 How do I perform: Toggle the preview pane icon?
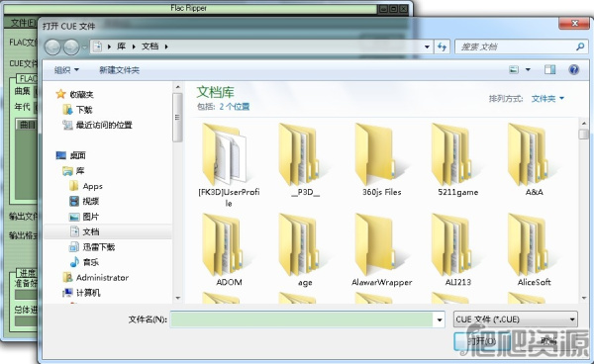point(549,69)
